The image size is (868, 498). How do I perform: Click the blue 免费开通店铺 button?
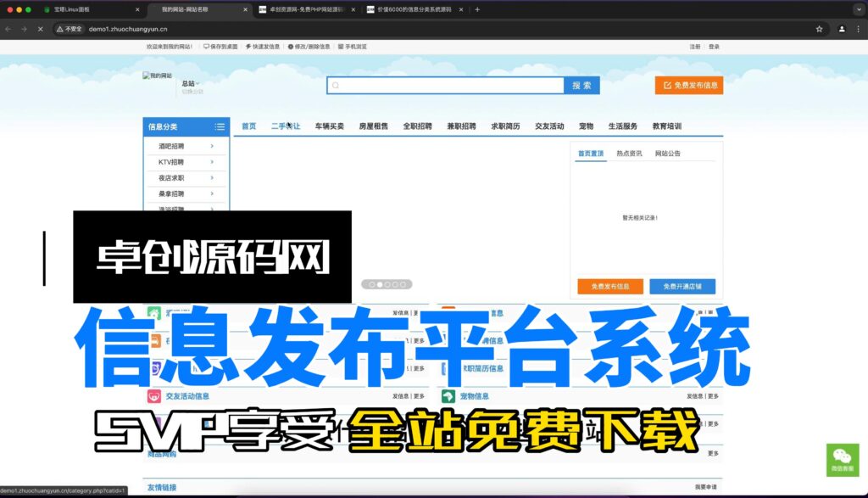(x=682, y=287)
